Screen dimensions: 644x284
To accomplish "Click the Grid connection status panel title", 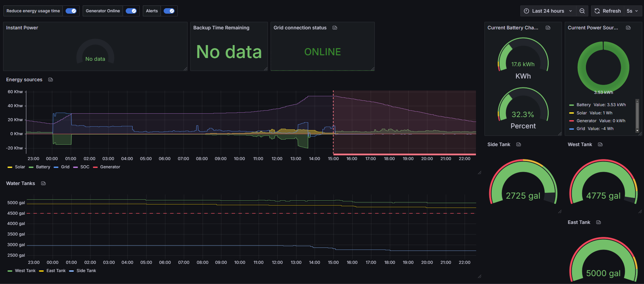I will point(300,28).
